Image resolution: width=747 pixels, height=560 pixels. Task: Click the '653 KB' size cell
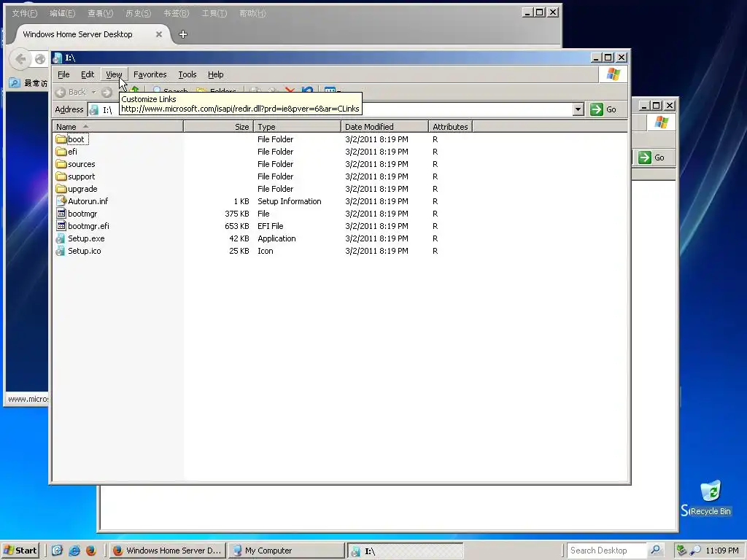click(x=237, y=226)
